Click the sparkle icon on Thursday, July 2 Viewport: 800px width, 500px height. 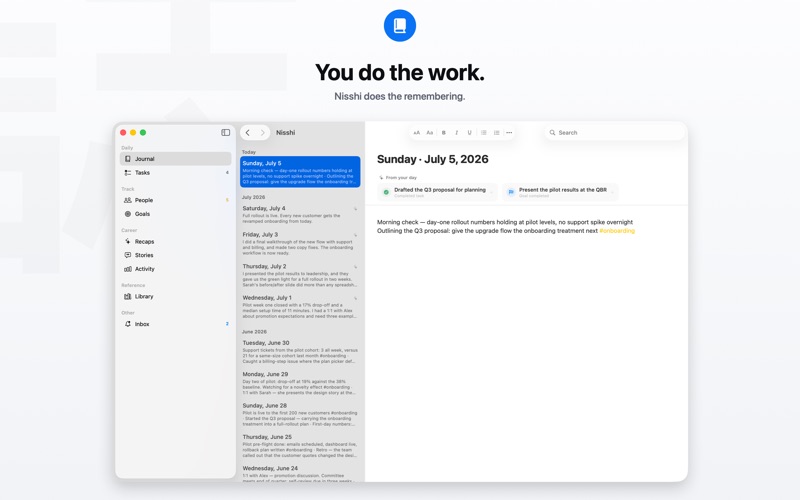click(x=356, y=267)
